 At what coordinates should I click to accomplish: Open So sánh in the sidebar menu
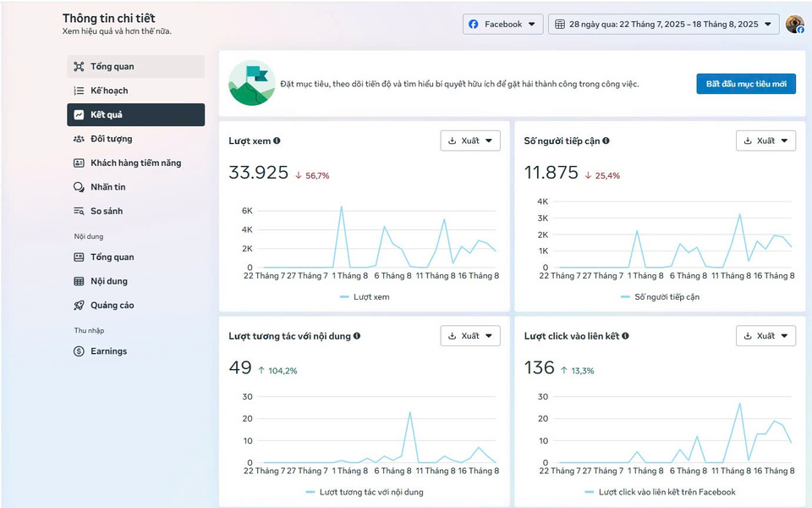click(107, 212)
